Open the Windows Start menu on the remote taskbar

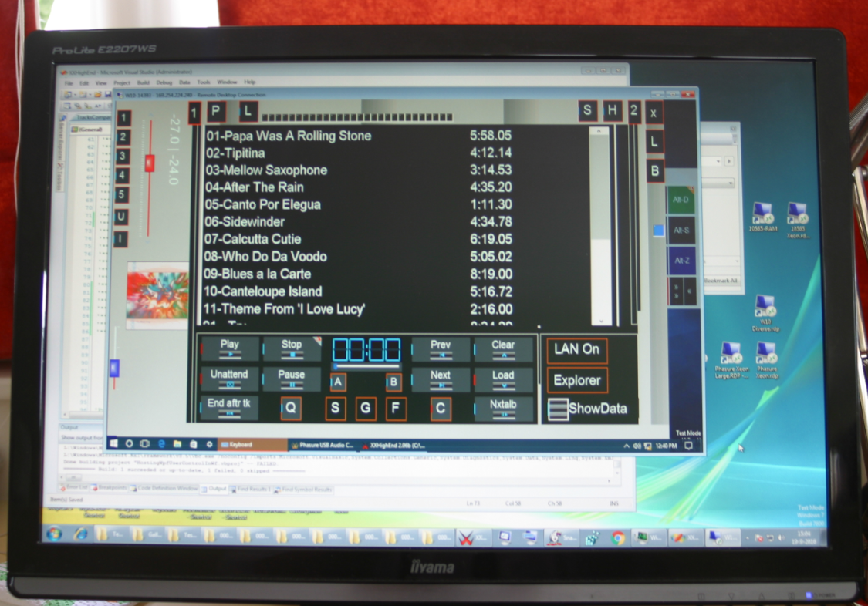114,443
